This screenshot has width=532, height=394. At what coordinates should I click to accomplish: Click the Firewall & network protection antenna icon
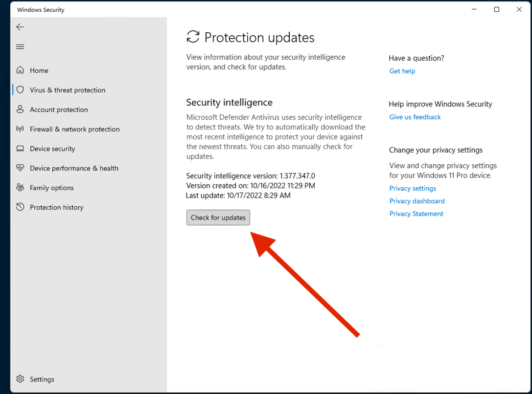21,129
